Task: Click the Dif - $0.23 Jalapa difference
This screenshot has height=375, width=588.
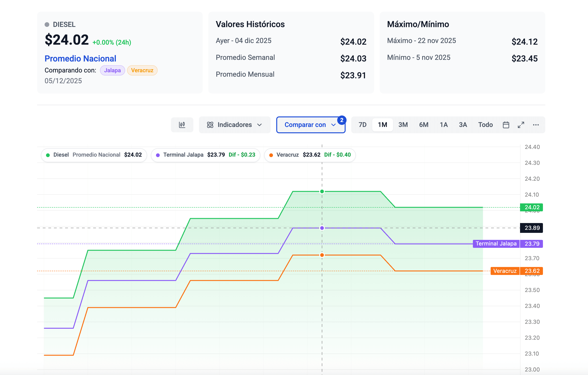Action: point(242,155)
